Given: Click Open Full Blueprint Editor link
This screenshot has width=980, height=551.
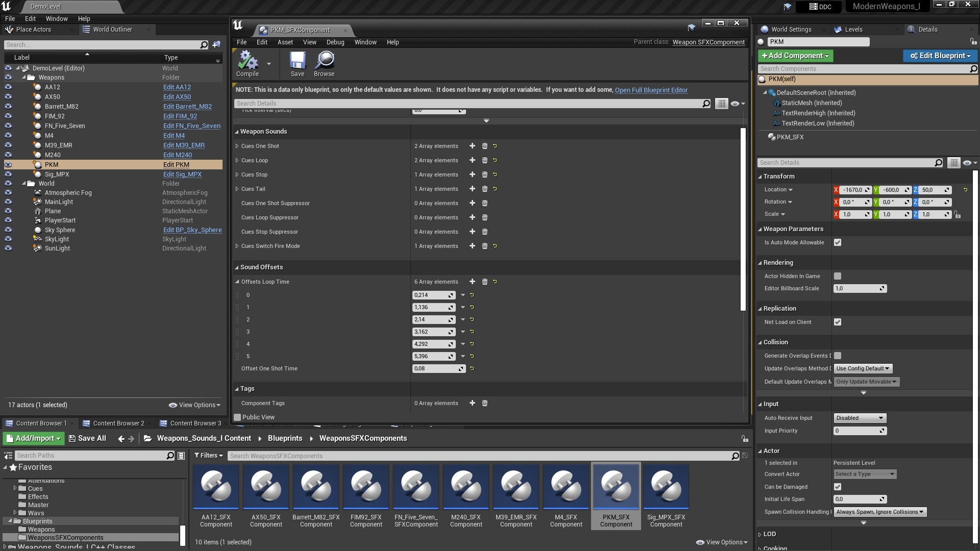Looking at the screenshot, I should pos(651,90).
